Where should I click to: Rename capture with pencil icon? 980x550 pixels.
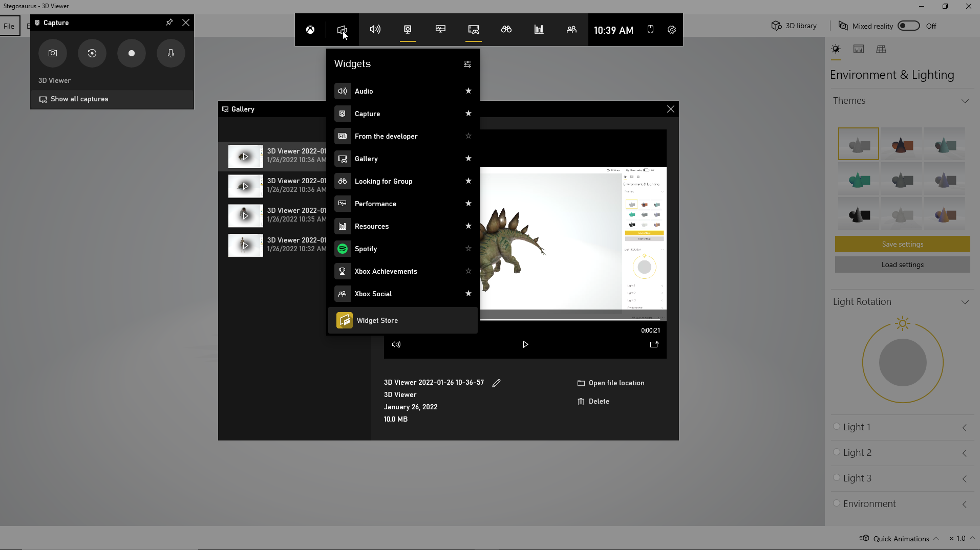click(496, 383)
